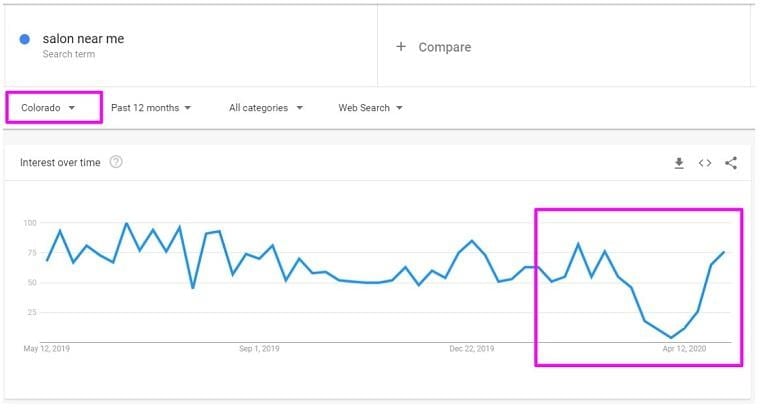Click the May 12, 2019 axis label

47,348
